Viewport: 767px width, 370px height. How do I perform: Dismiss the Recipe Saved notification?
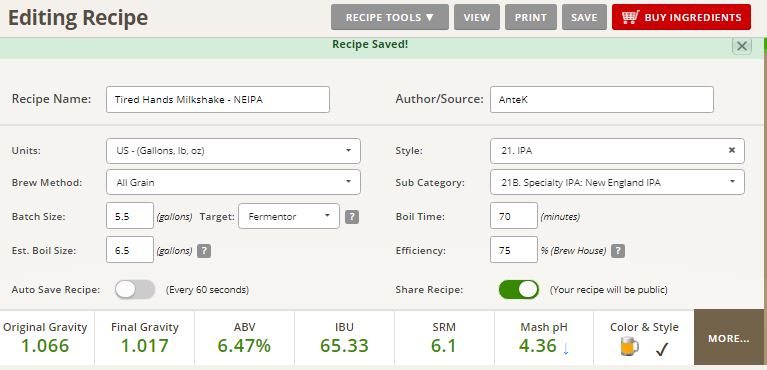coord(742,46)
